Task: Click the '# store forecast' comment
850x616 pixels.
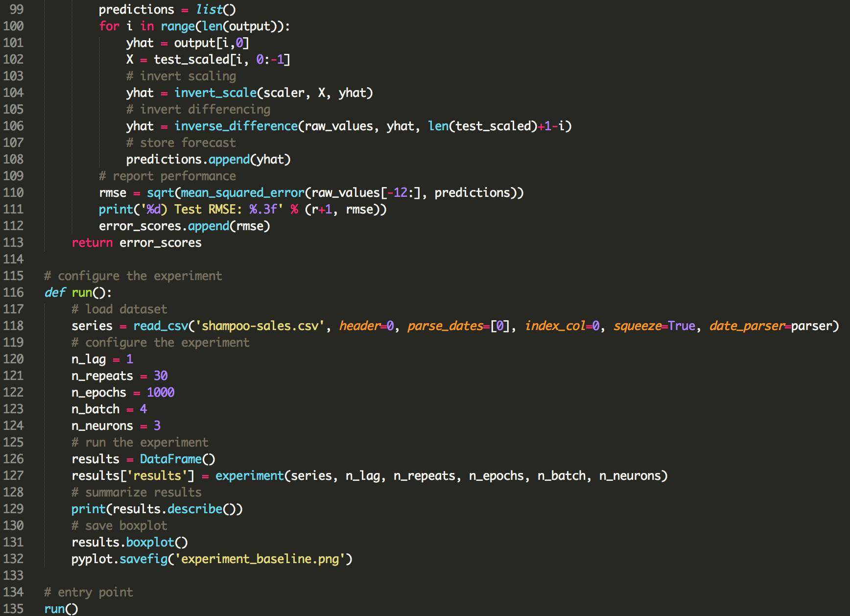Action: point(181,142)
